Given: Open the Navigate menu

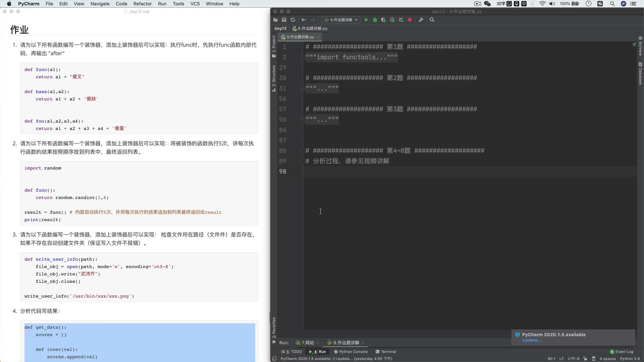Looking at the screenshot, I should click(100, 4).
